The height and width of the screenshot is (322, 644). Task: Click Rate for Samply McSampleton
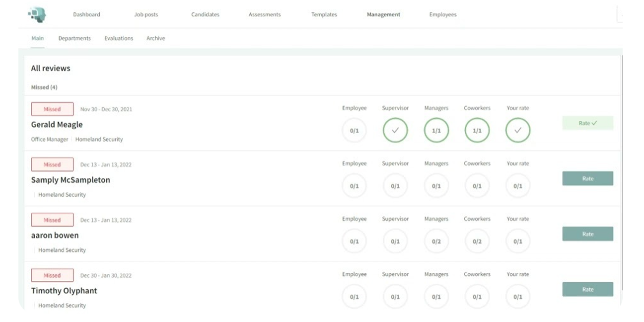(x=587, y=178)
